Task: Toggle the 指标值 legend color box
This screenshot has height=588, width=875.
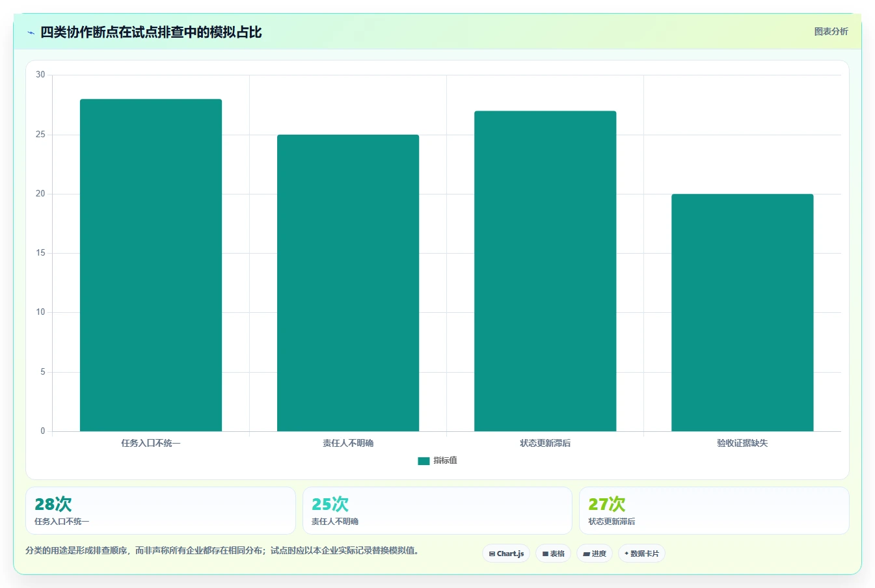Action: (424, 461)
